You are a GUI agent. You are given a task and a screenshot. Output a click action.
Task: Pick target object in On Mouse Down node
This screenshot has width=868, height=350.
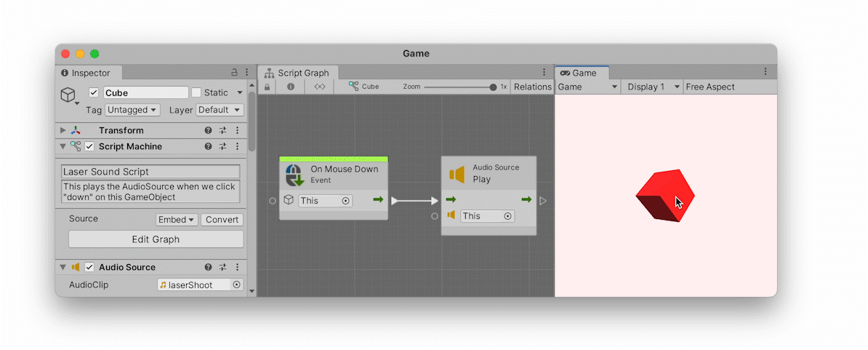tap(346, 201)
